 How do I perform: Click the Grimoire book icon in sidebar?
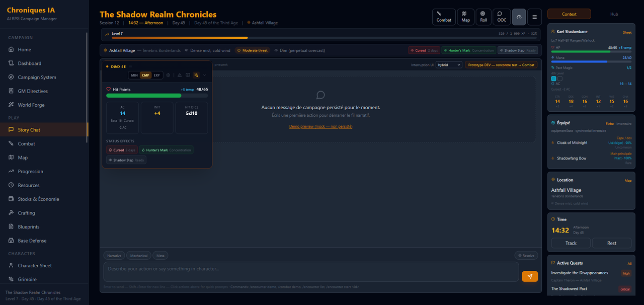[x=12, y=279]
